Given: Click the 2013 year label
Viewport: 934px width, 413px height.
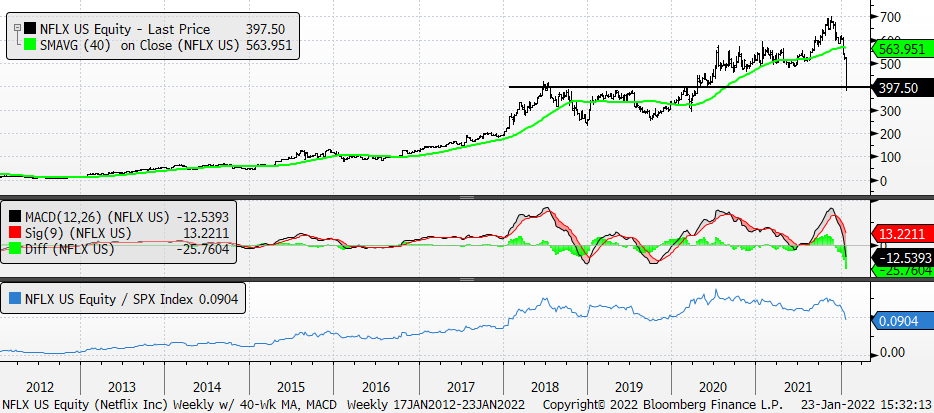Looking at the screenshot, I should pyautogui.click(x=122, y=386).
